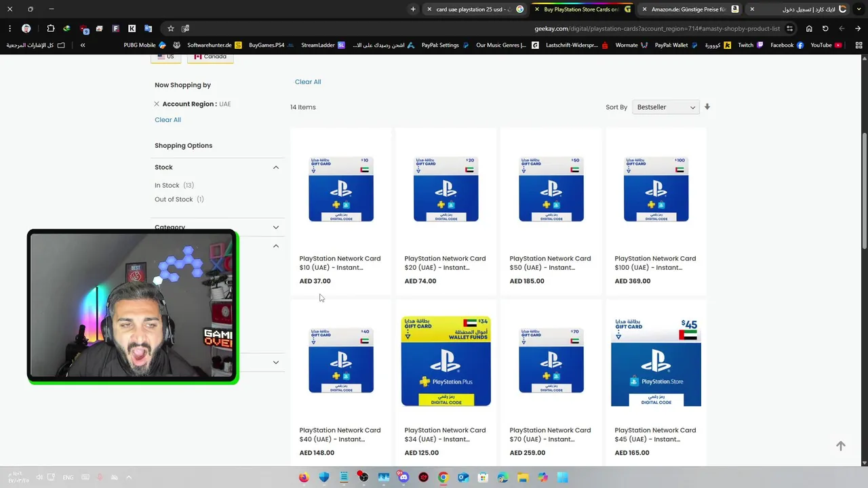Open the PlayStation Network Card $100 (UAE) title

[655, 263]
